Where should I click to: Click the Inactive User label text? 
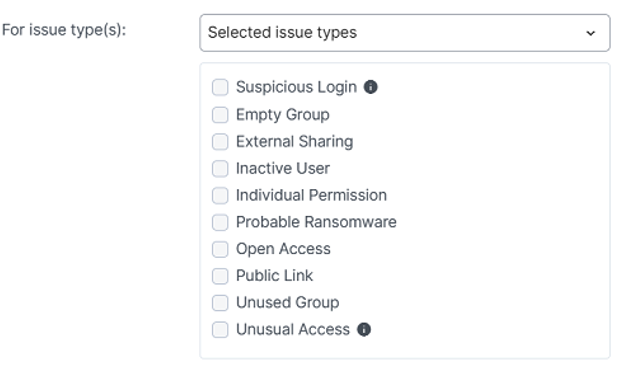283,168
